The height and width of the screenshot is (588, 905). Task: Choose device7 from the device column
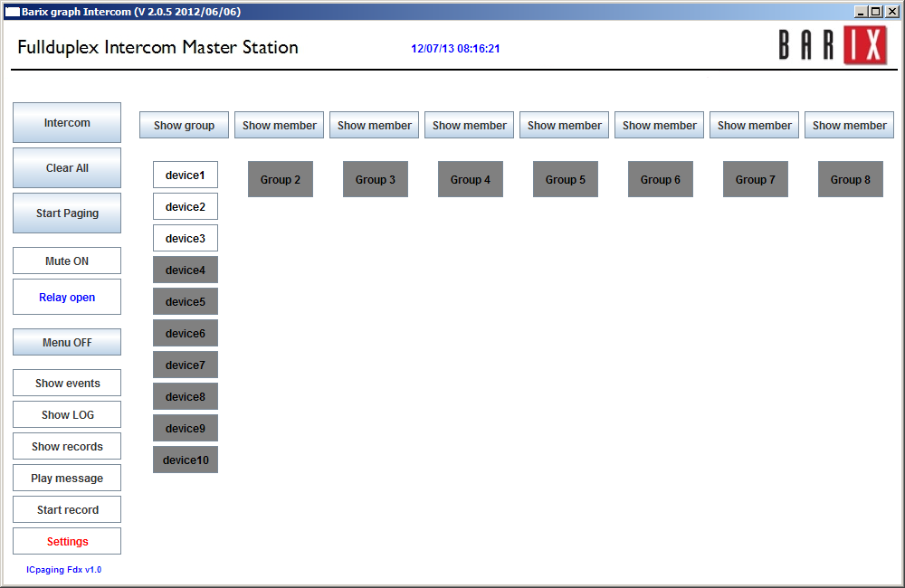186,365
